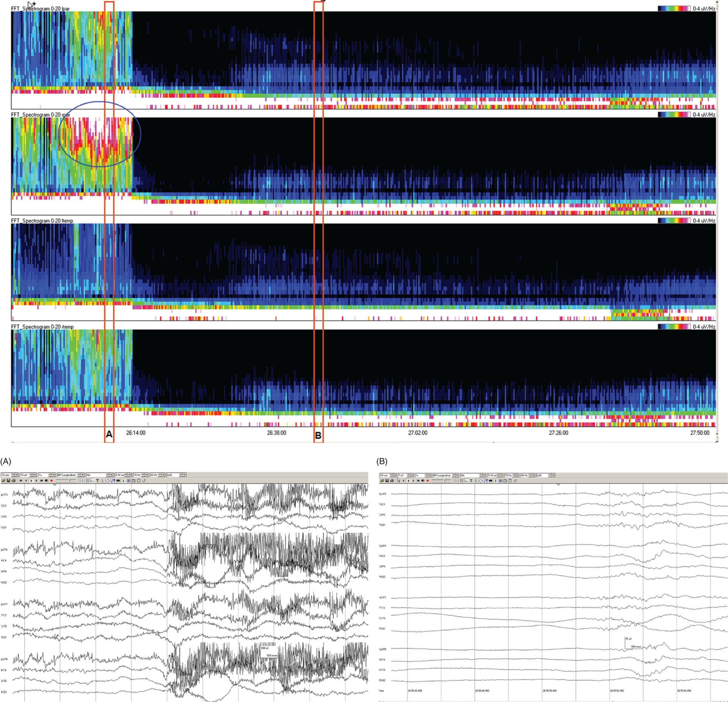This screenshot has height=702, width=728.
Task: Toggle vertical gridlines icon in panel A
Action: point(82,481)
